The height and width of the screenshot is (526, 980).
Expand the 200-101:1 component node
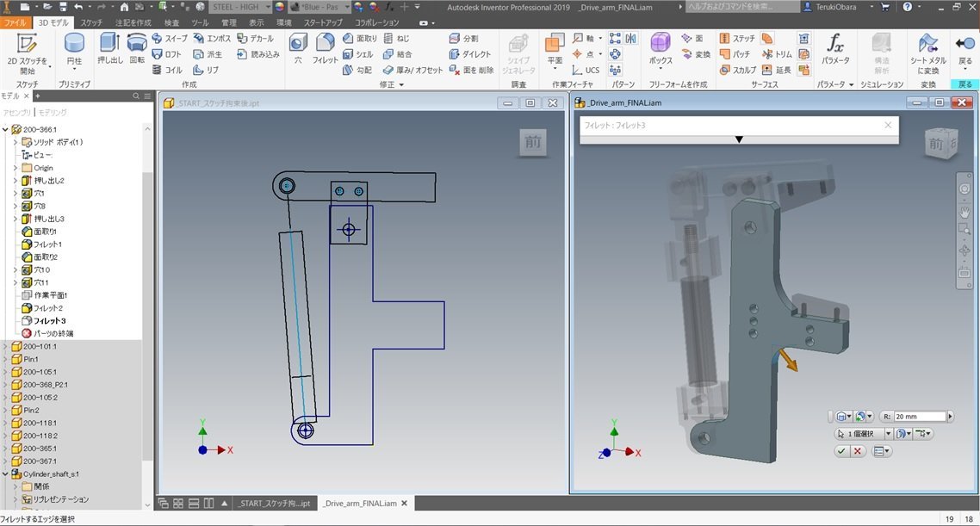click(6, 346)
